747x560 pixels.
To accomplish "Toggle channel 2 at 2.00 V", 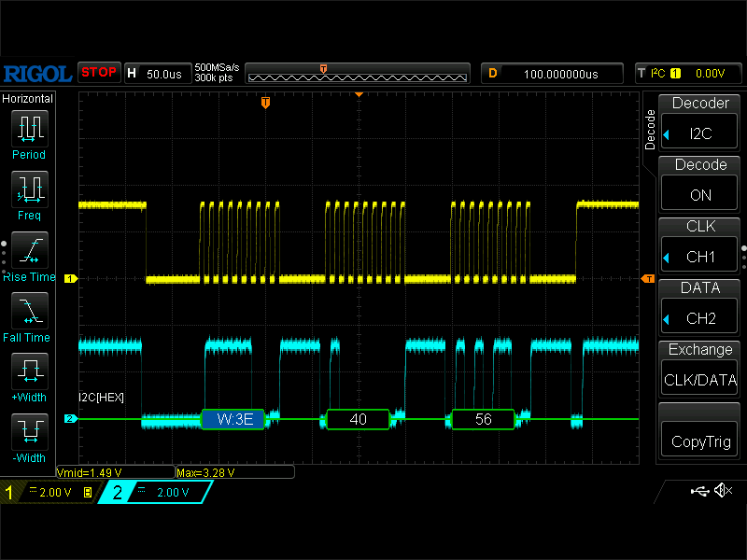I will [154, 493].
